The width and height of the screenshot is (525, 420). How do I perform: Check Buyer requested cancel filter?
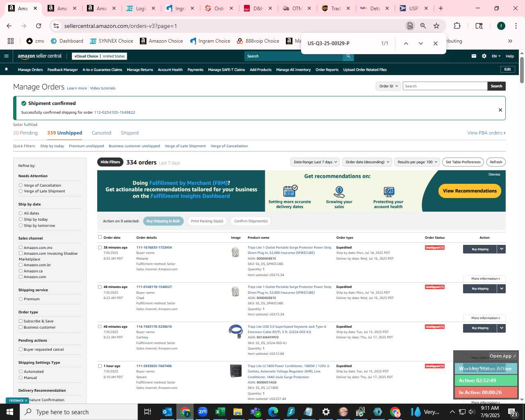tap(21, 349)
